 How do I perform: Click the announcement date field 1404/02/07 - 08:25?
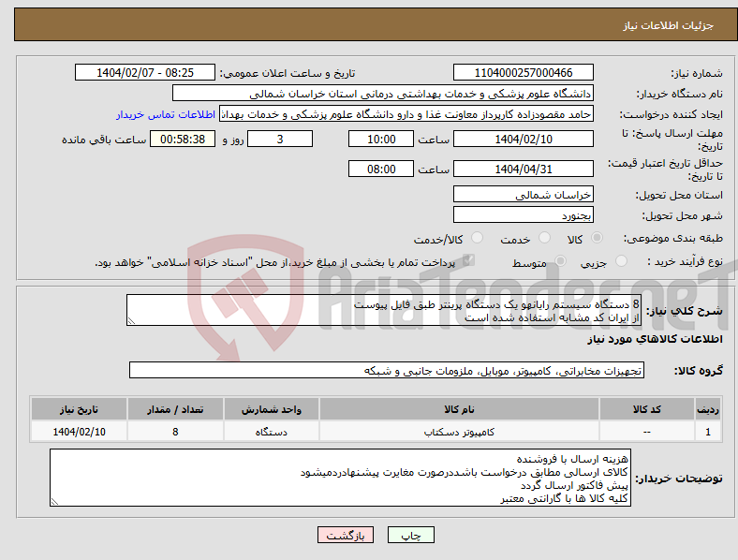click(145, 72)
